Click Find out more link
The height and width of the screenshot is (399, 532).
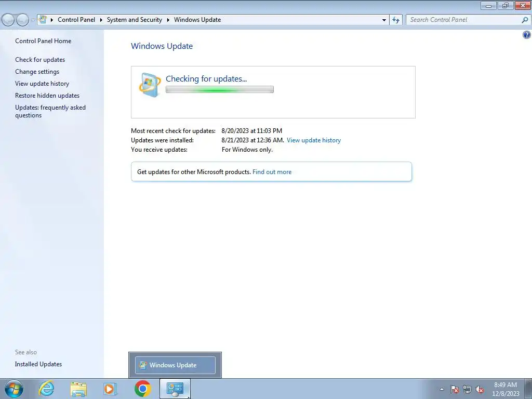point(272,171)
